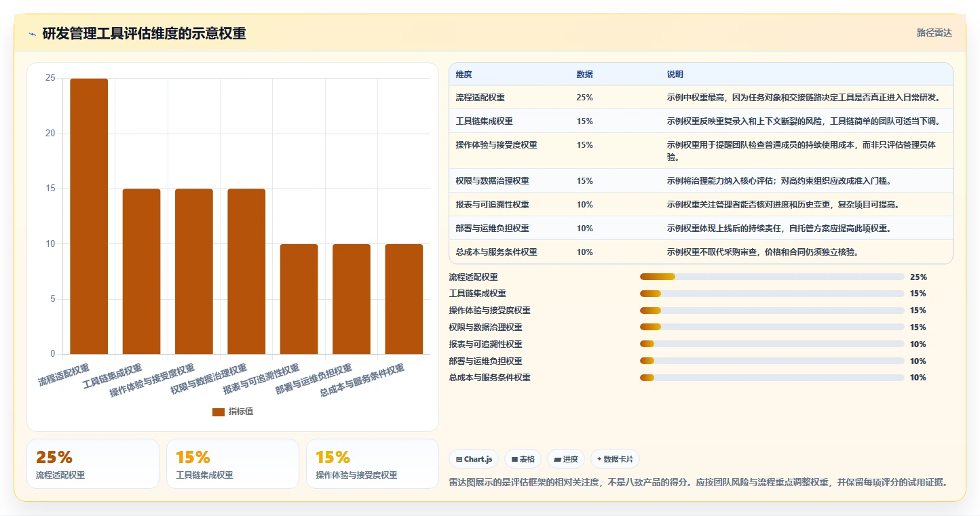Click the description starting 示例权重用于提醒团队

coord(802,151)
